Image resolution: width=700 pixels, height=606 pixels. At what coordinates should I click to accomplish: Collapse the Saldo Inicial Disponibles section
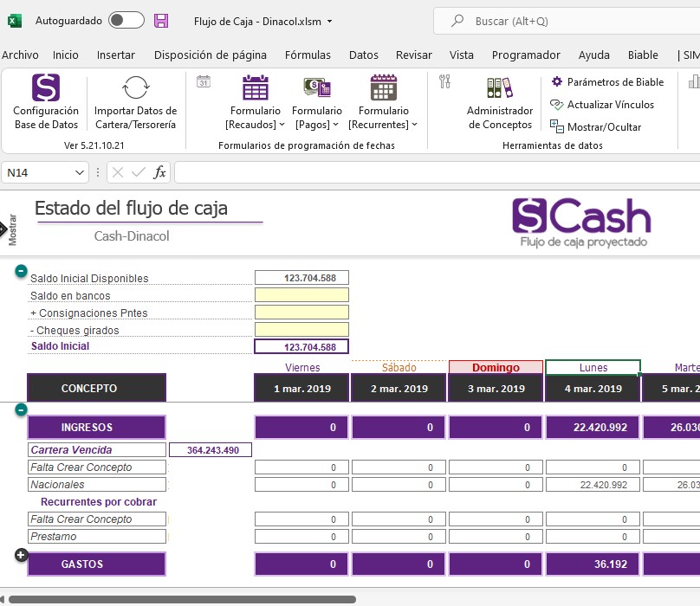(21, 271)
